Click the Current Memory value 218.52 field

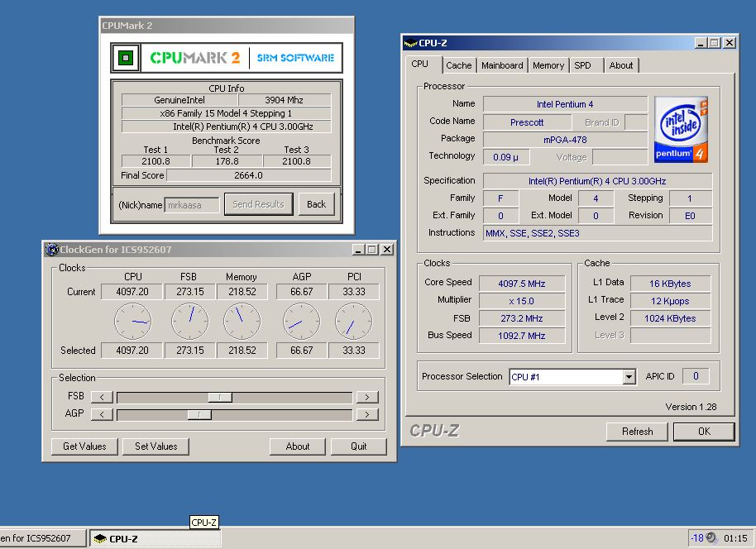click(242, 292)
